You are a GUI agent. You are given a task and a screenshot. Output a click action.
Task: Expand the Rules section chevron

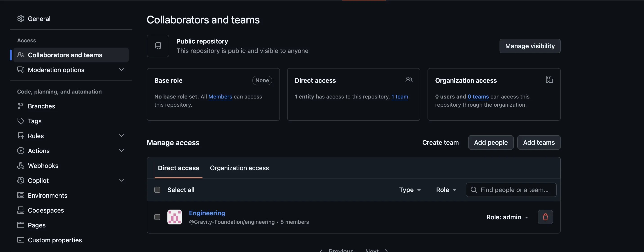click(122, 136)
